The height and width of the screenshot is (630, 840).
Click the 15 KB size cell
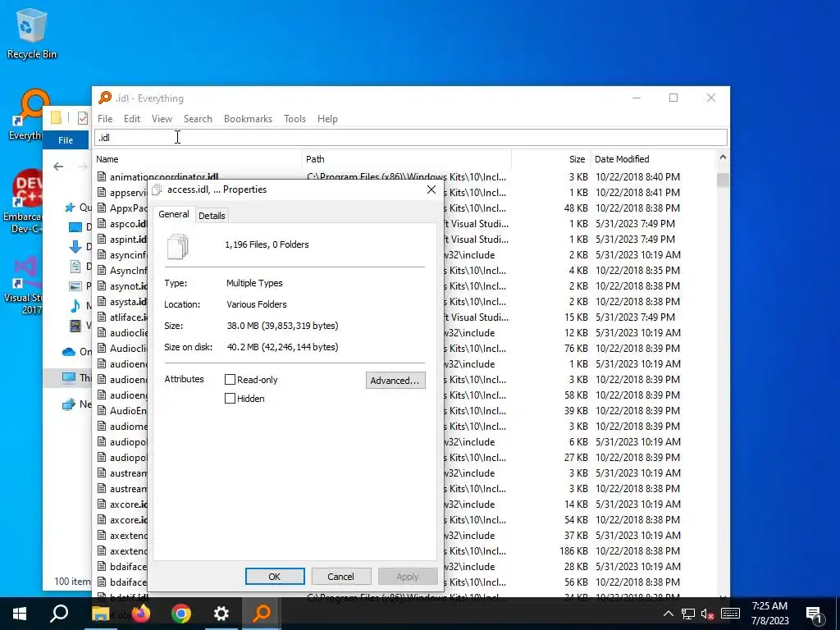(576, 317)
